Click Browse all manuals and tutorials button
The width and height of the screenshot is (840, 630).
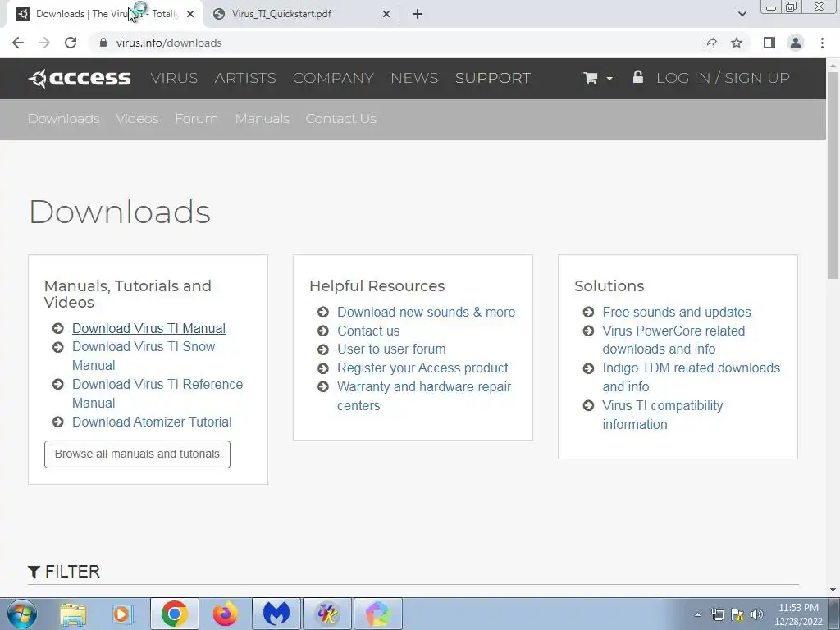(137, 454)
